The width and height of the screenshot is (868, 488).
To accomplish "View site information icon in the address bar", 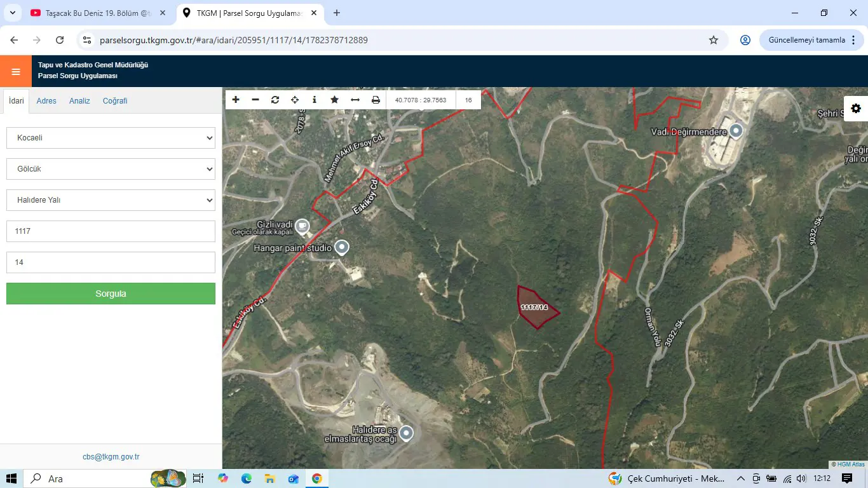I will [x=88, y=40].
